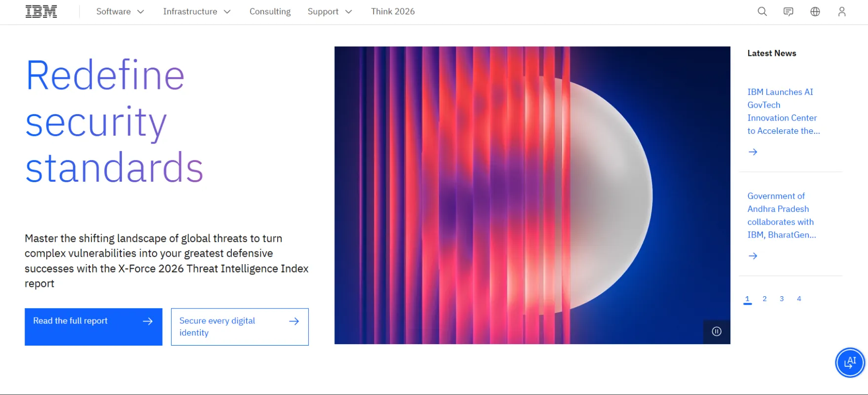
Task: Open the chat with us icon
Action: coord(789,11)
